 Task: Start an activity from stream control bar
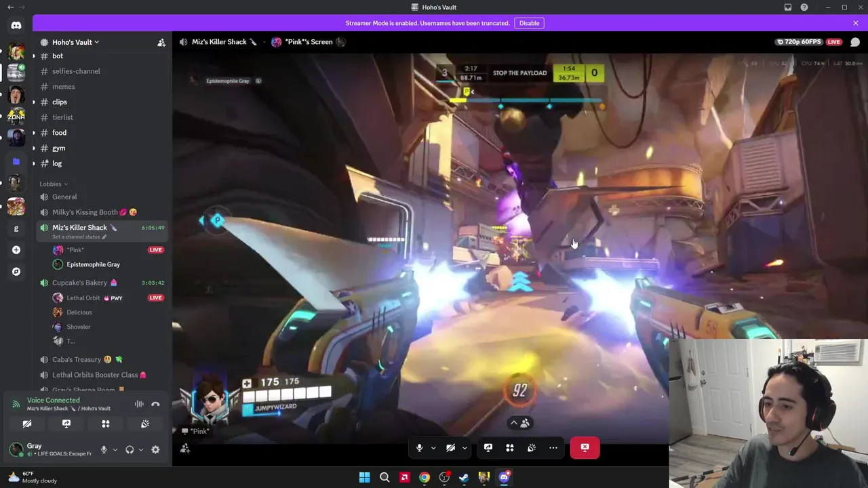(x=510, y=447)
